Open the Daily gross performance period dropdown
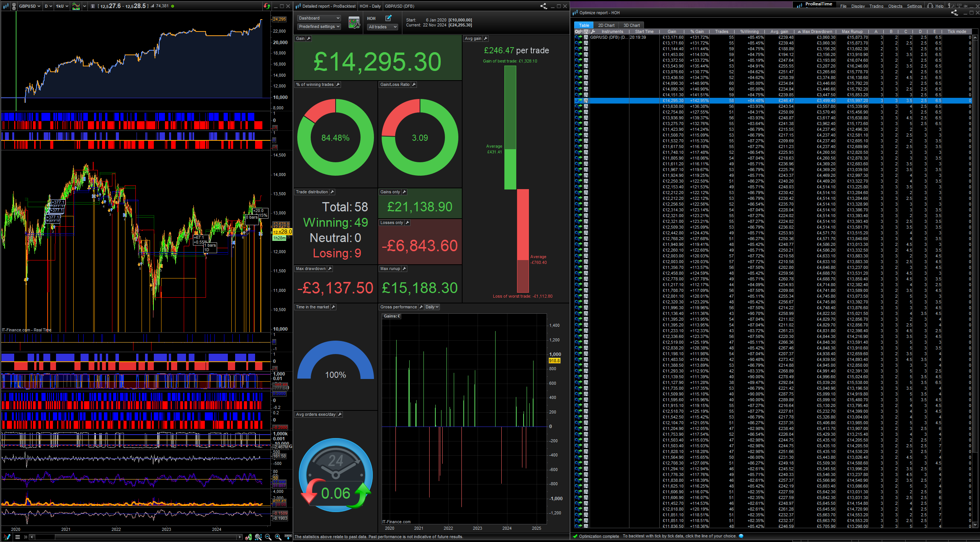Screen dimensions: 980x542 coord(432,307)
